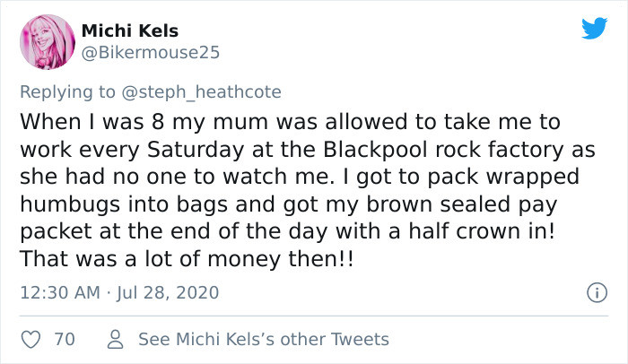Click the Jul 28, 2020 date
The image size is (628, 364).
coord(169,292)
